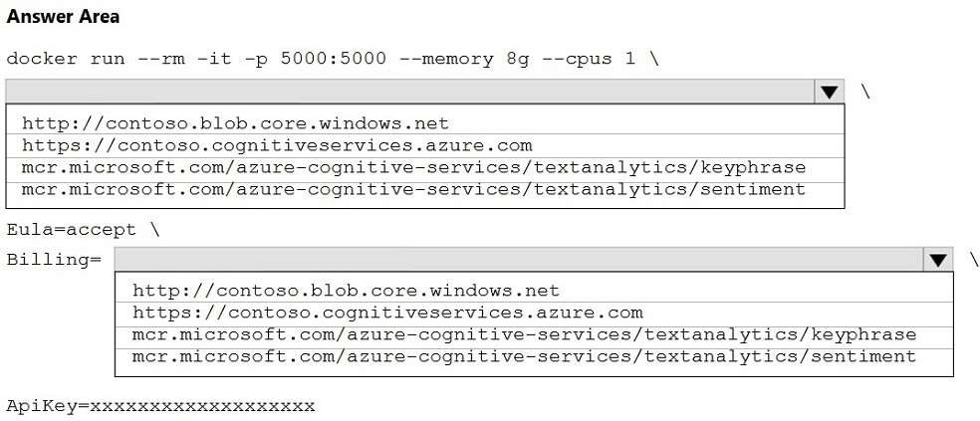Click the Answer Area heading

[x=63, y=17]
